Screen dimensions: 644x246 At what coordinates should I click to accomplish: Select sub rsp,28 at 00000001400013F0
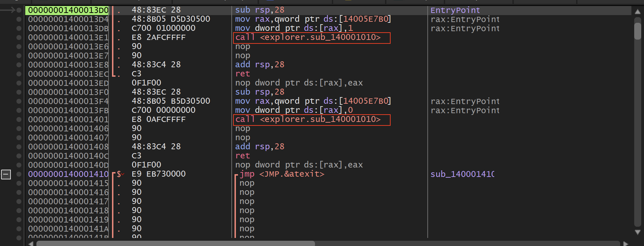(260, 92)
